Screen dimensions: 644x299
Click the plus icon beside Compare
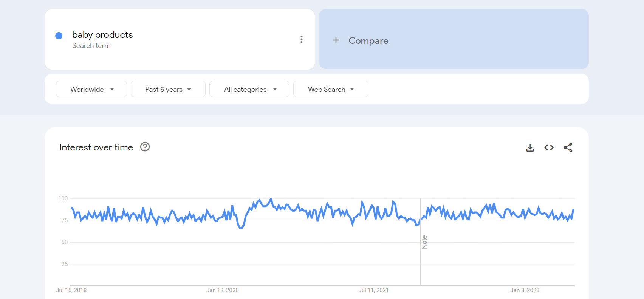click(336, 40)
